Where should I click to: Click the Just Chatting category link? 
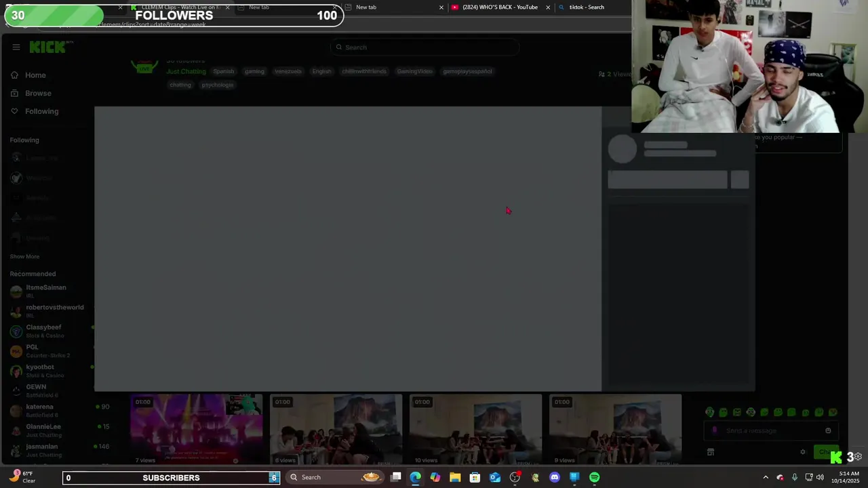[x=186, y=72]
